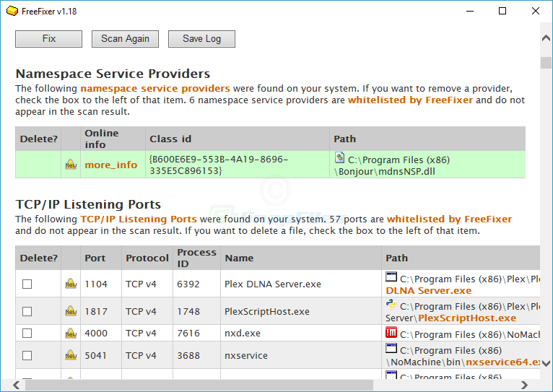Click the red NoMachine icon for nxd.exe
Image resolution: width=553 pixels, height=392 pixels.
[x=391, y=332]
